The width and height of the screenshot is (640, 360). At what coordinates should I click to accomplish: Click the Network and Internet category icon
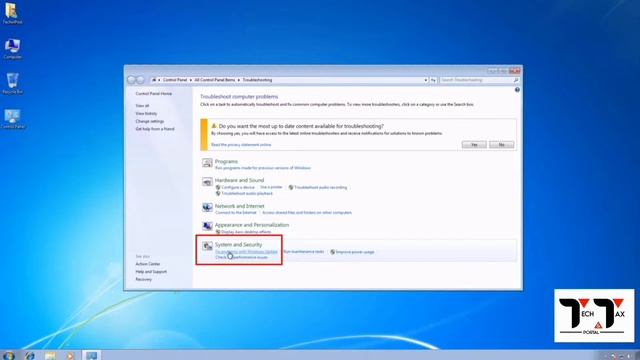pyautogui.click(x=207, y=207)
